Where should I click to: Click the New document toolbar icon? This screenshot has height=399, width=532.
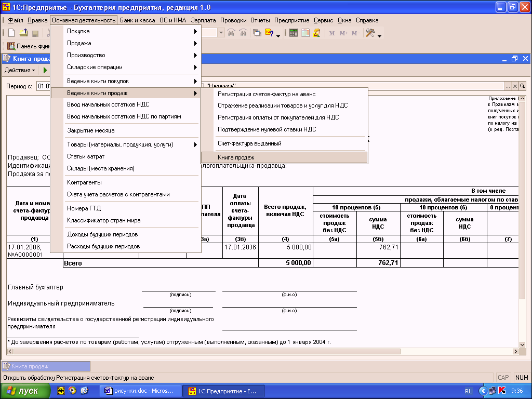tap(11, 33)
